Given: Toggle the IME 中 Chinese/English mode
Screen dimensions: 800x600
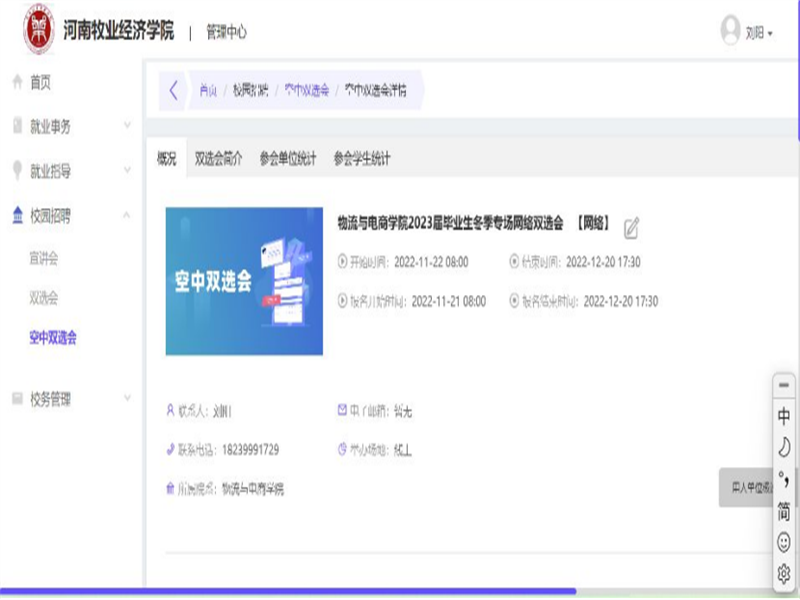Looking at the screenshot, I should pos(784,416).
